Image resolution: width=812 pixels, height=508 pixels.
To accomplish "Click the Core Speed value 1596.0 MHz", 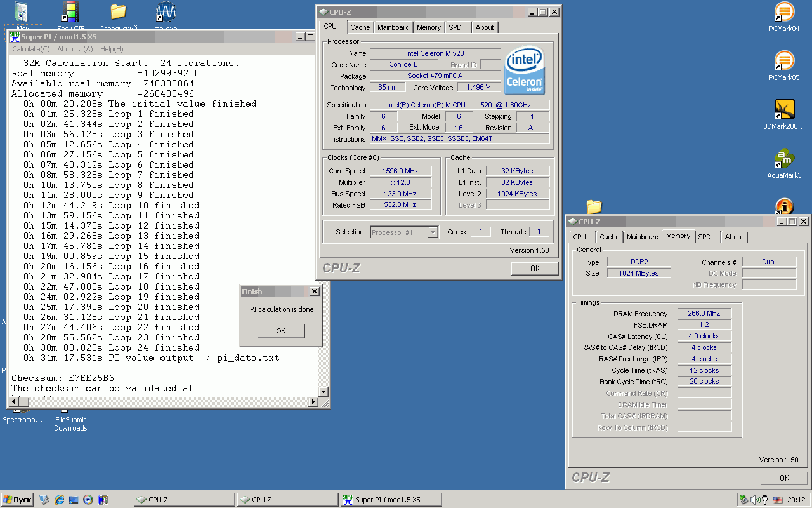I will [400, 171].
